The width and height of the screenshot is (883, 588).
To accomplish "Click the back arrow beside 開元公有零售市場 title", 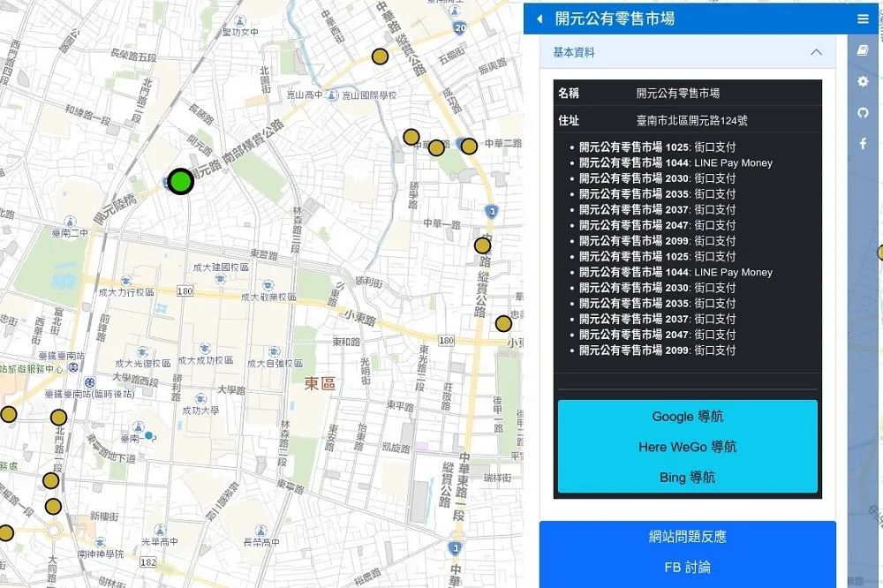I will click(540, 19).
